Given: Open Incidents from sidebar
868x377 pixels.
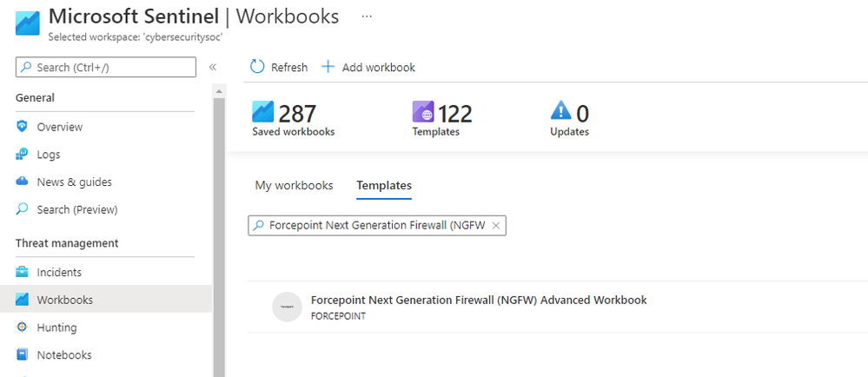Looking at the screenshot, I should pyautogui.click(x=59, y=273).
